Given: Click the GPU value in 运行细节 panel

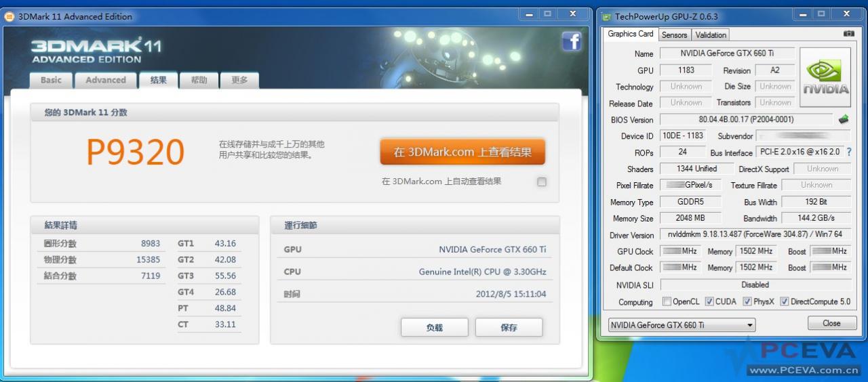Looking at the screenshot, I should [492, 250].
